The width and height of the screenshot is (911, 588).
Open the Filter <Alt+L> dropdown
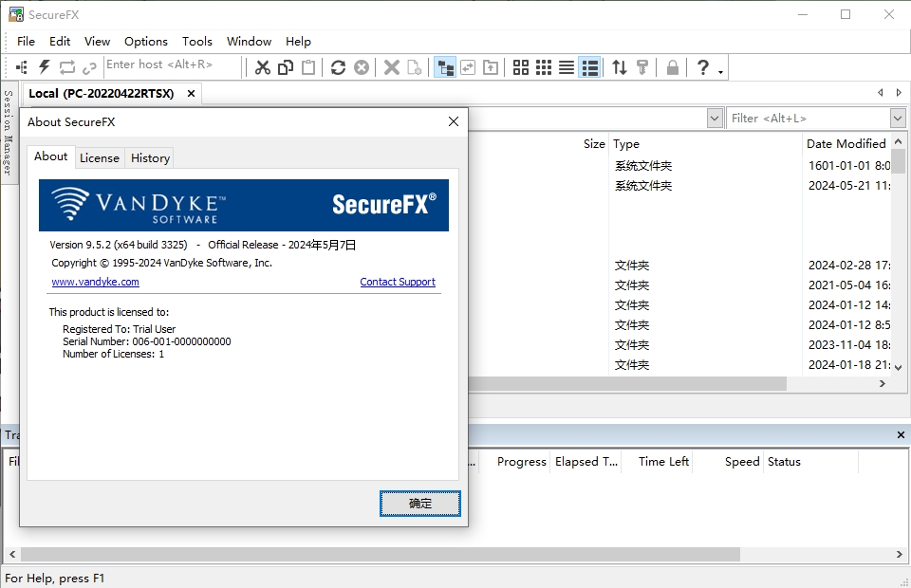click(x=896, y=118)
